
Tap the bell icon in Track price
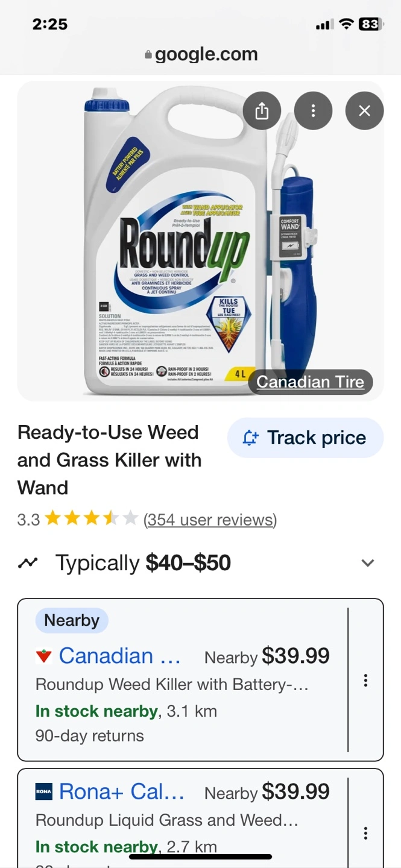[250, 438]
